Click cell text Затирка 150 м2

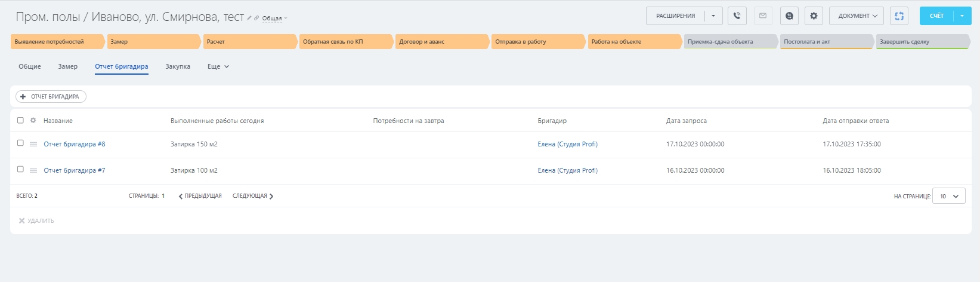tap(194, 144)
